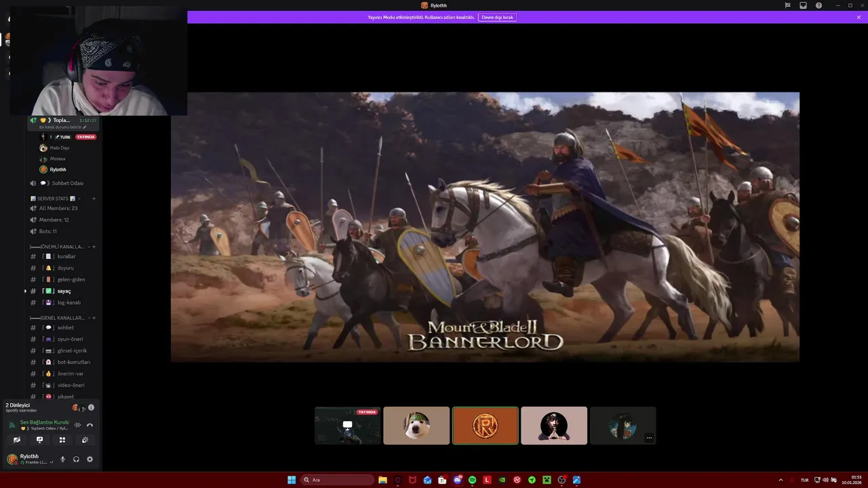Click the flag icon in title bar
The height and width of the screenshot is (488, 868).
[787, 5]
